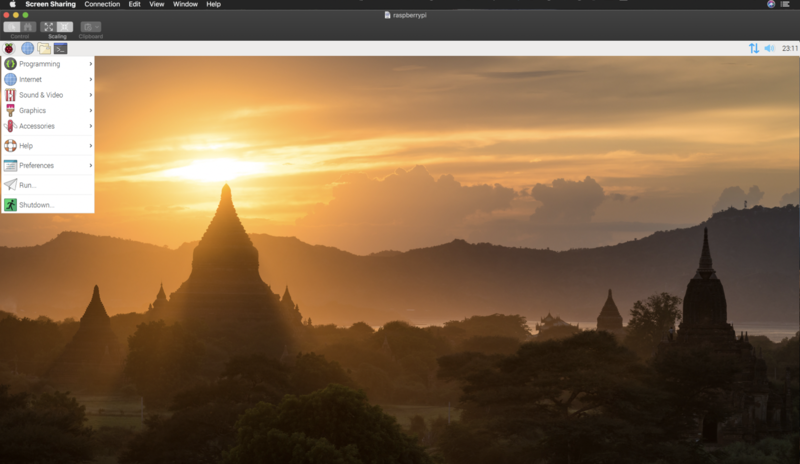Open Siri from the macOS menu bar
The image size is (800, 464).
[x=771, y=4]
